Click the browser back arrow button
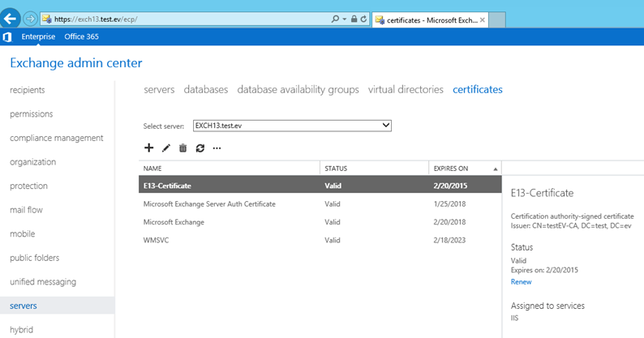Viewport: 644px width, 338px height. click(x=11, y=19)
